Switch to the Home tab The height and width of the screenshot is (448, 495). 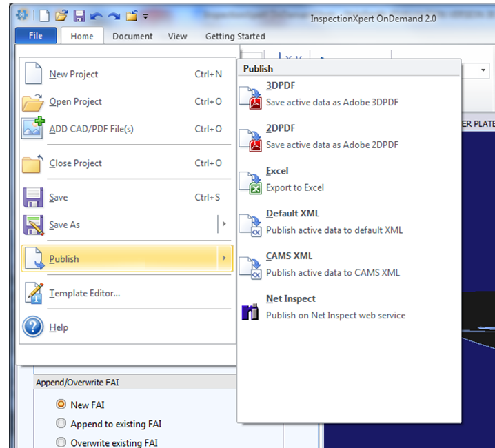tap(82, 36)
